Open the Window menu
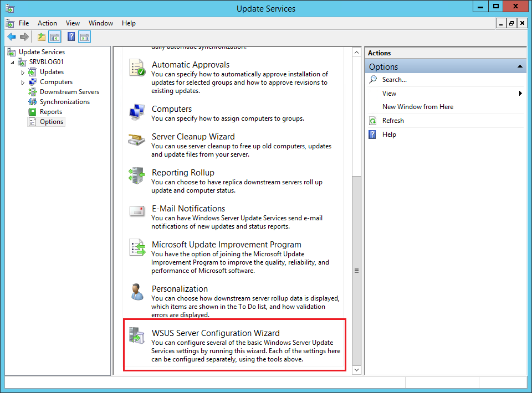Screen dimensions: 532x393 (x=101, y=23)
